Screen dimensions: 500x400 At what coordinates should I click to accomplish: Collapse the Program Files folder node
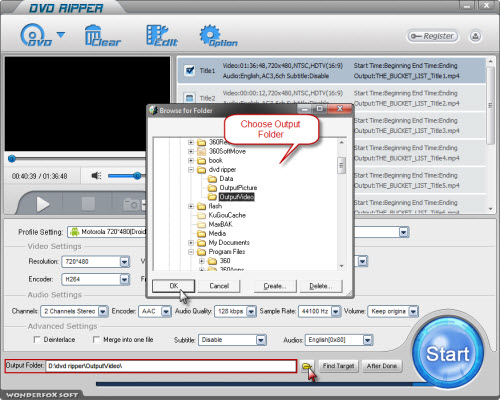[x=191, y=252]
